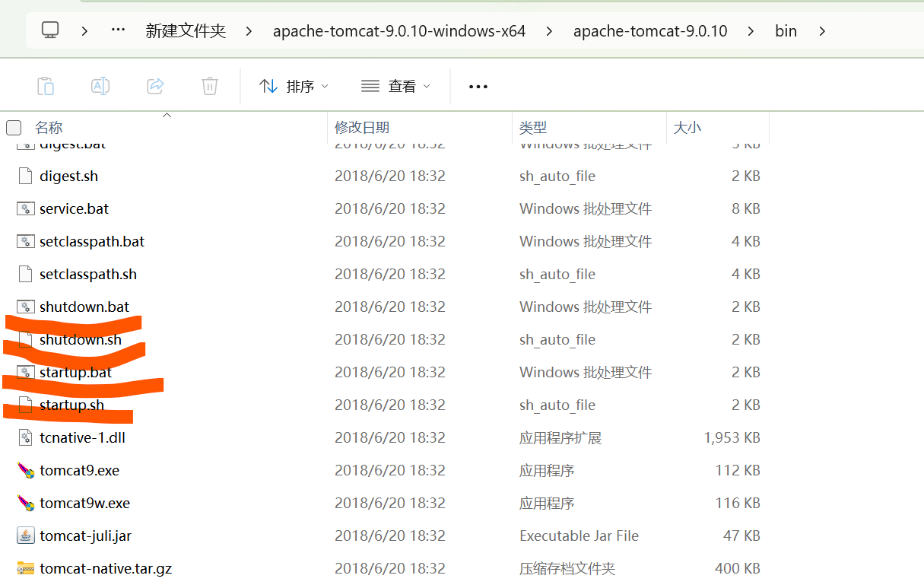Image resolution: width=924 pixels, height=588 pixels.
Task: Click the startup.sh file icon
Action: 26,405
